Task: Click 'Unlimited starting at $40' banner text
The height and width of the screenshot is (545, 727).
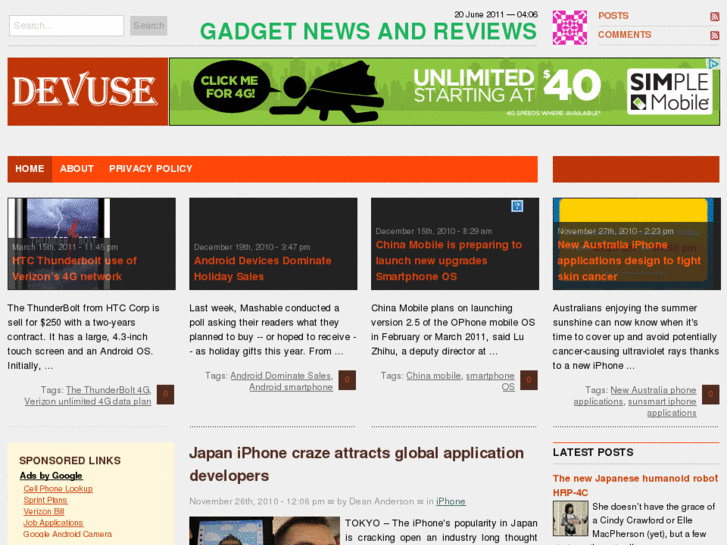Action: (507, 85)
